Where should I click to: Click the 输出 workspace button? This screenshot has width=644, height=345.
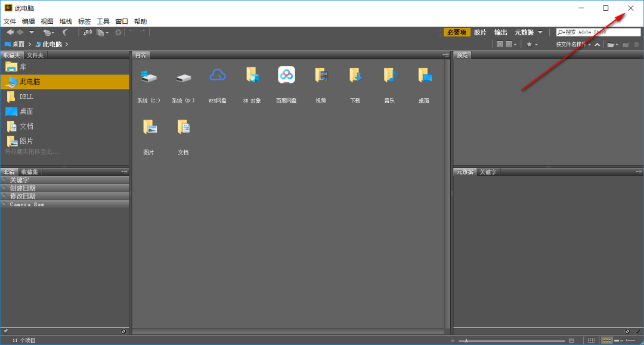[x=501, y=33]
